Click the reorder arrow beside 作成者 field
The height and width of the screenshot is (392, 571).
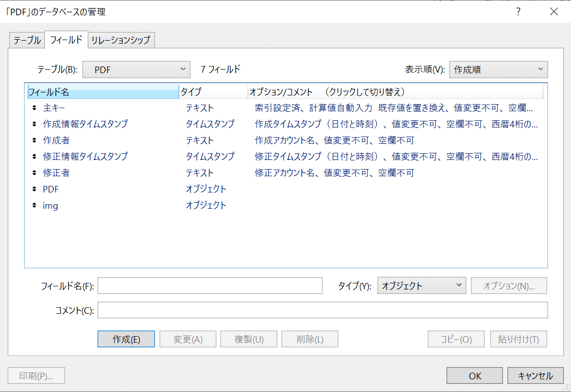(34, 140)
